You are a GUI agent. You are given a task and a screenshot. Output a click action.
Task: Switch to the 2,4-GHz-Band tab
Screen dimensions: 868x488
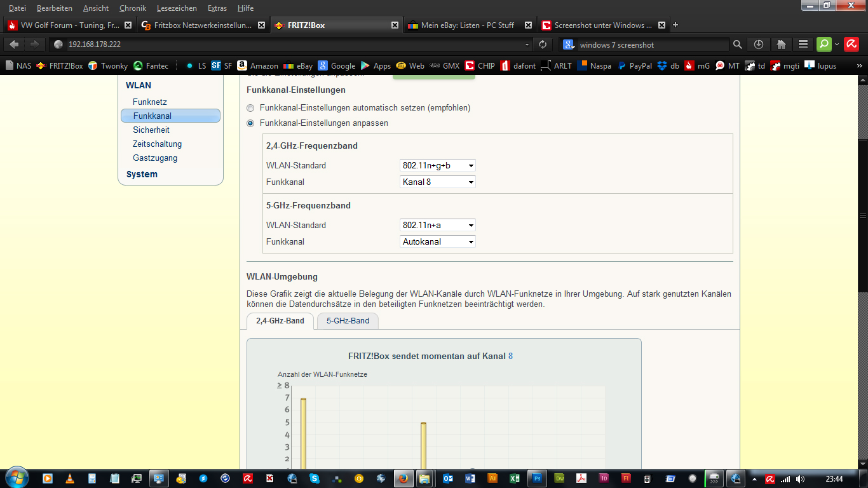(x=280, y=321)
